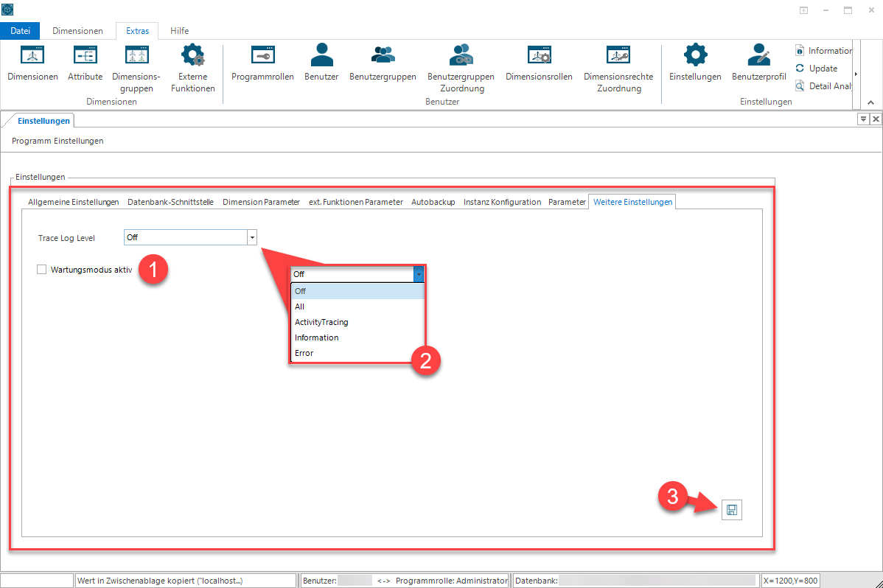This screenshot has width=883, height=588.
Task: Click the application logo icon in title bar
Action: click(x=7, y=10)
